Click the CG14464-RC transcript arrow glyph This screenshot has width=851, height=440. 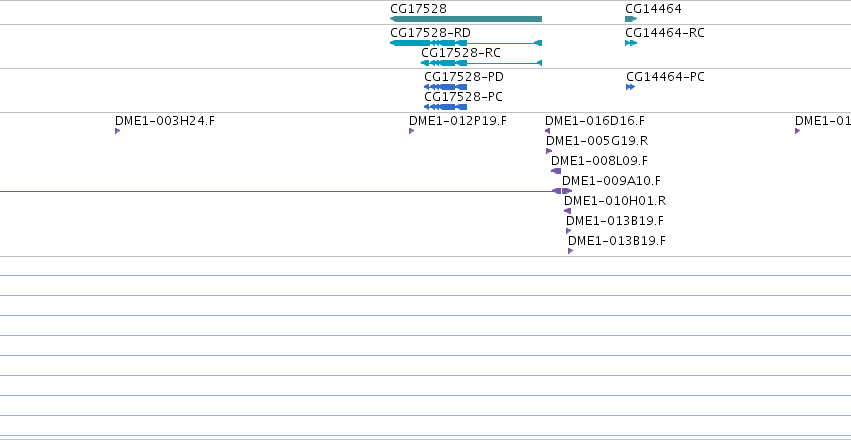coord(631,43)
